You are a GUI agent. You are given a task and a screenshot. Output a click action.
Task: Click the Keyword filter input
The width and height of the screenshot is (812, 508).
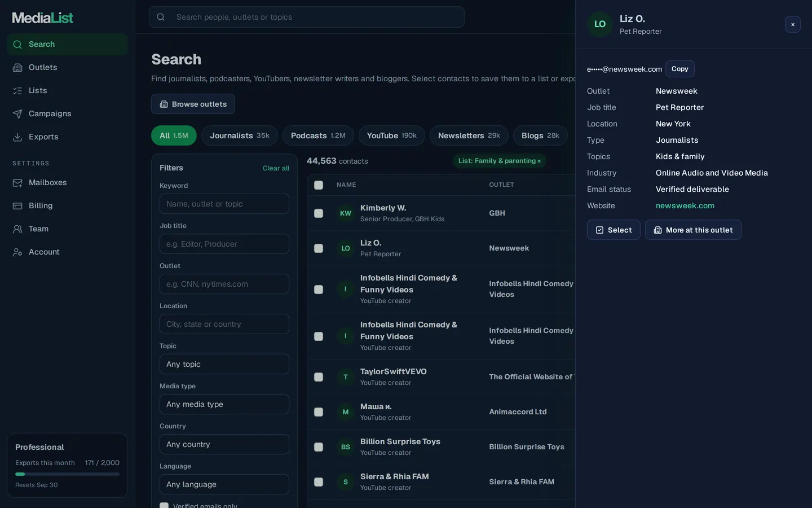tap(224, 204)
